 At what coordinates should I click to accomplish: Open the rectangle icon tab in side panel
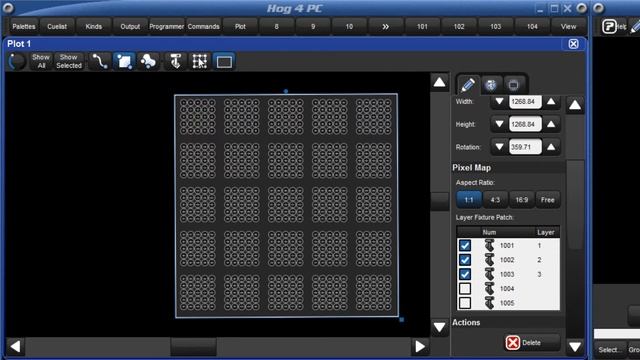(513, 85)
